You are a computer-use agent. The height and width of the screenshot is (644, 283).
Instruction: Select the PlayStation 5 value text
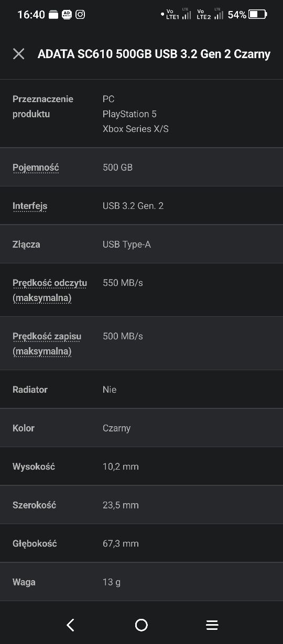[x=129, y=114]
